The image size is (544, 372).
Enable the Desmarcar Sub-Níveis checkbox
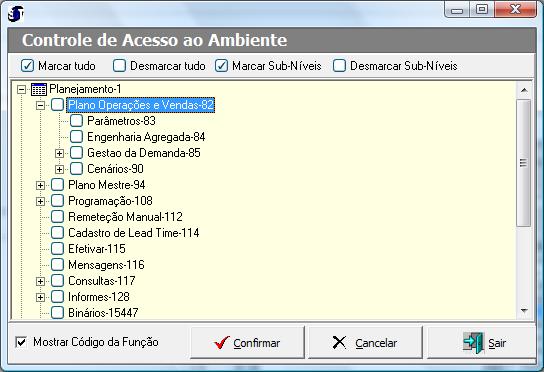(339, 66)
